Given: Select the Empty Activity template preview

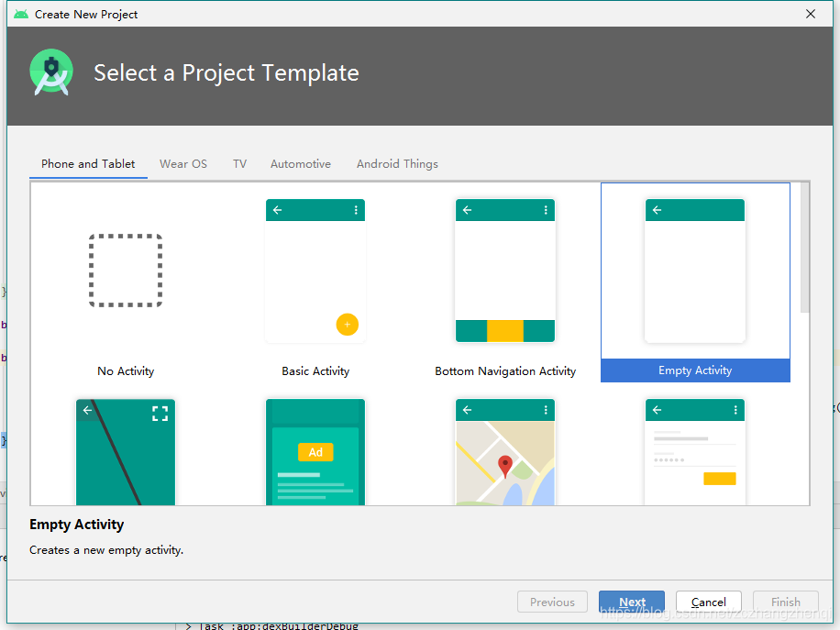Looking at the screenshot, I should pyautogui.click(x=695, y=271).
